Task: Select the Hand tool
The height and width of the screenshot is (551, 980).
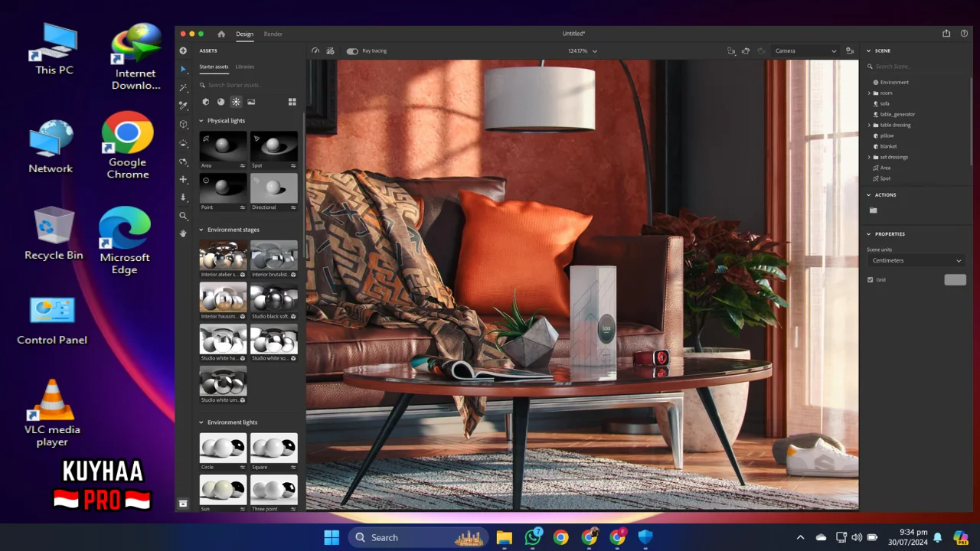Action: 183,233
